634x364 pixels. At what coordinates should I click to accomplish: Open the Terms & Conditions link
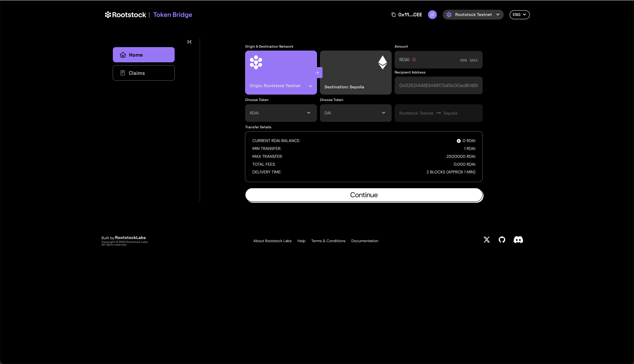328,241
